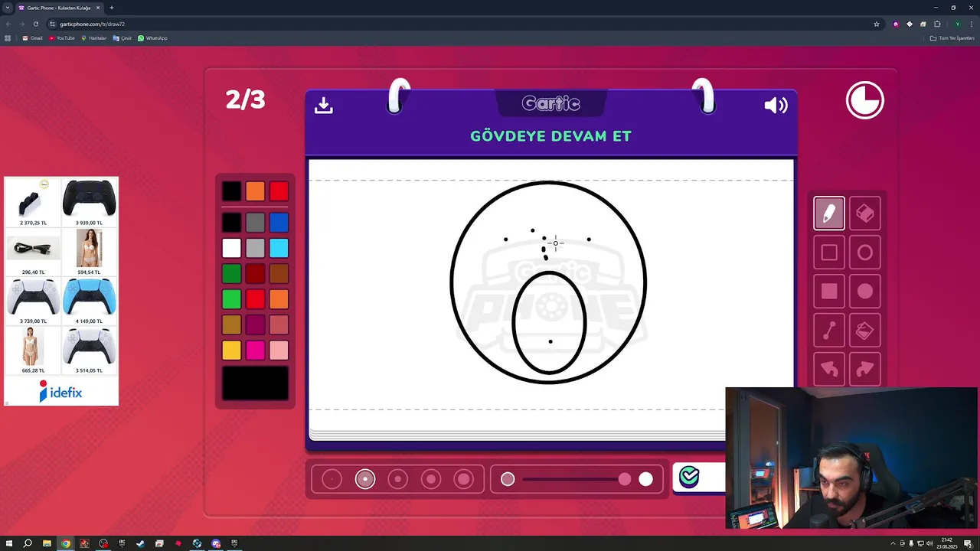
Task: Open the Chrome profile avatar
Action: (957, 24)
